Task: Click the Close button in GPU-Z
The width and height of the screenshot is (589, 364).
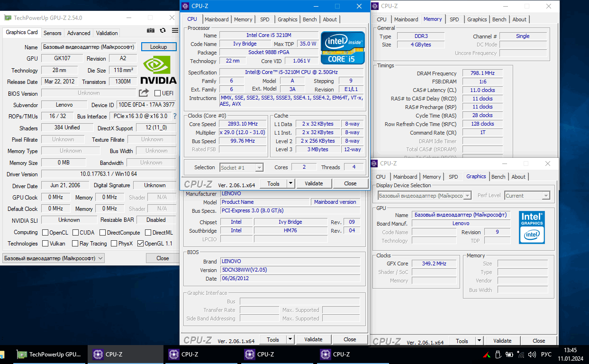Action: [x=163, y=258]
